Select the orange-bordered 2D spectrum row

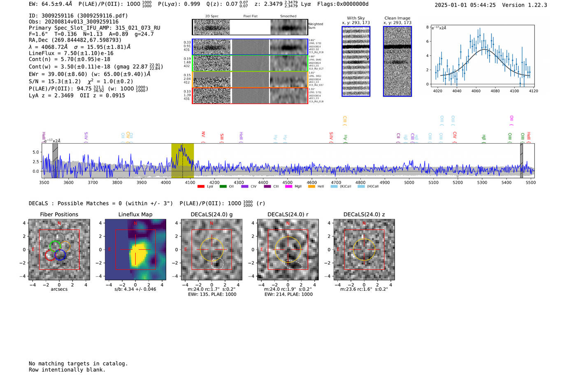coord(250,79)
